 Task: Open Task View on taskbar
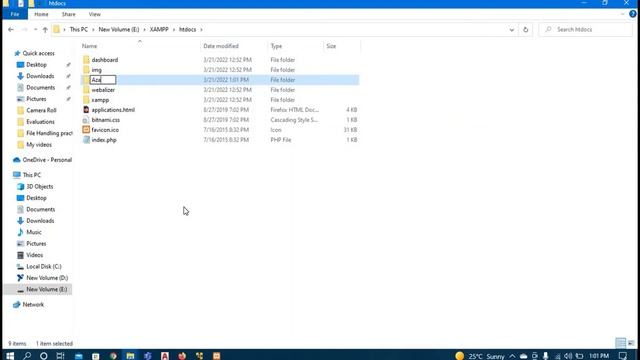(60, 356)
